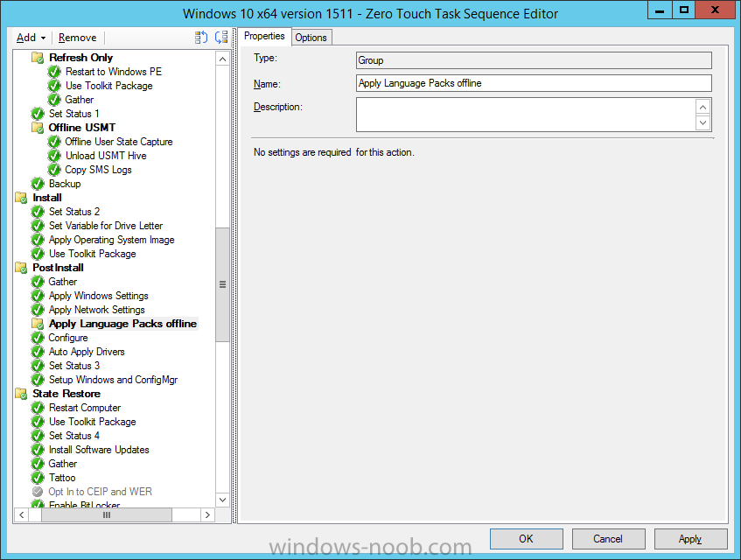Click the check icon beside Auto Apply Drivers
741x560 pixels.
(38, 352)
